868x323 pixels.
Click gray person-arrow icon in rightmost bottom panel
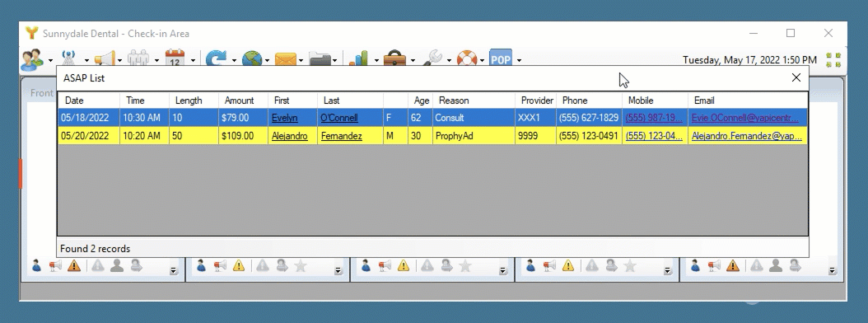pyautogui.click(x=795, y=266)
